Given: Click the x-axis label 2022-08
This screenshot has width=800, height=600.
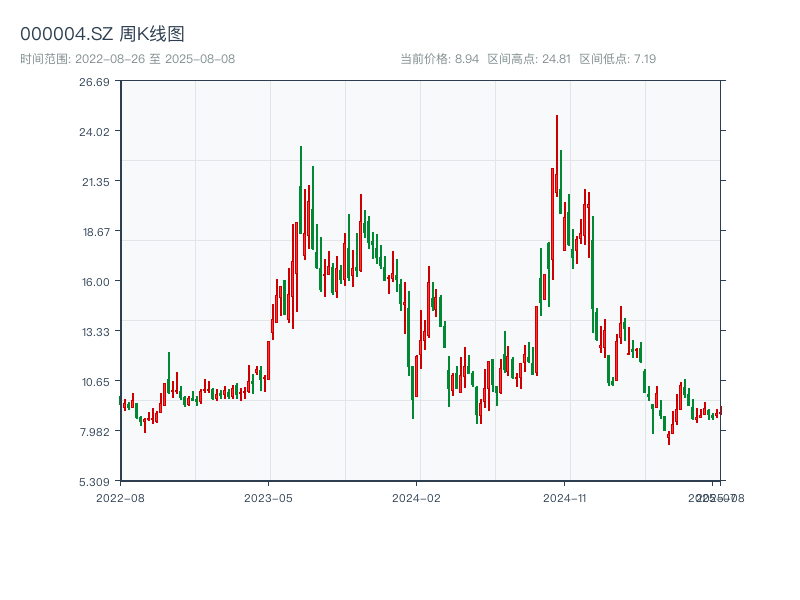Looking at the screenshot, I should tap(120, 498).
